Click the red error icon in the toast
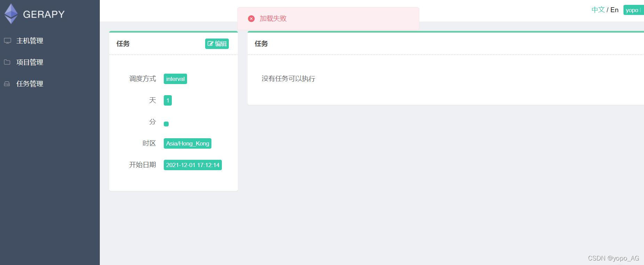644x265 pixels. 251,18
